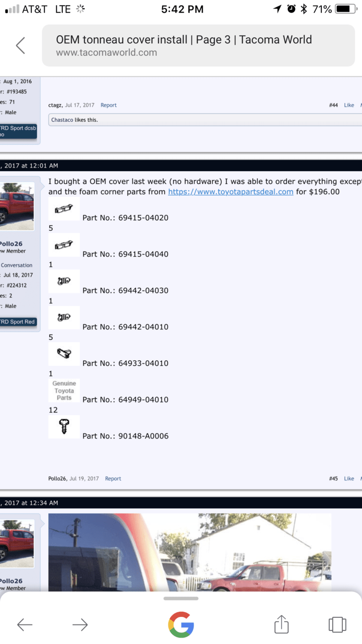Click Jul 19, 2017 date on post #45
Image resolution: width=362 pixels, height=644 pixels.
[84, 478]
